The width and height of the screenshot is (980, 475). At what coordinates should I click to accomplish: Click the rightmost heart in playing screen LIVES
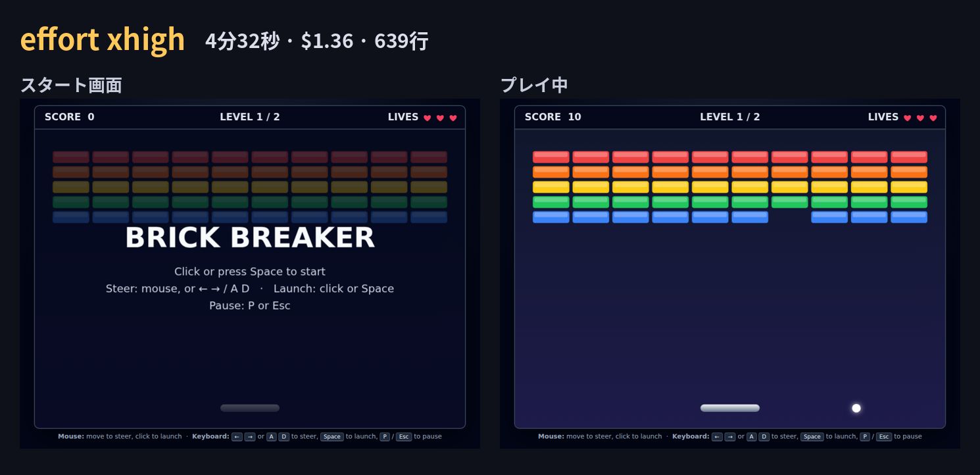pos(933,118)
